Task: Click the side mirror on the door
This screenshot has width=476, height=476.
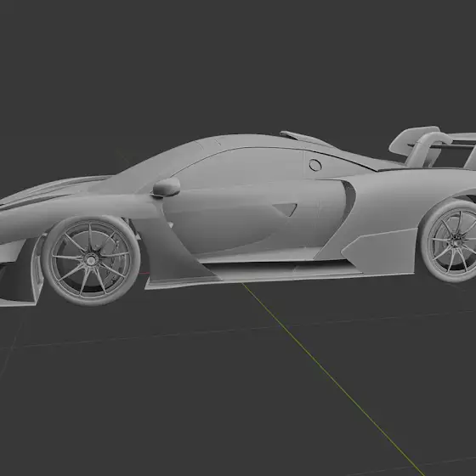Action: (x=166, y=187)
